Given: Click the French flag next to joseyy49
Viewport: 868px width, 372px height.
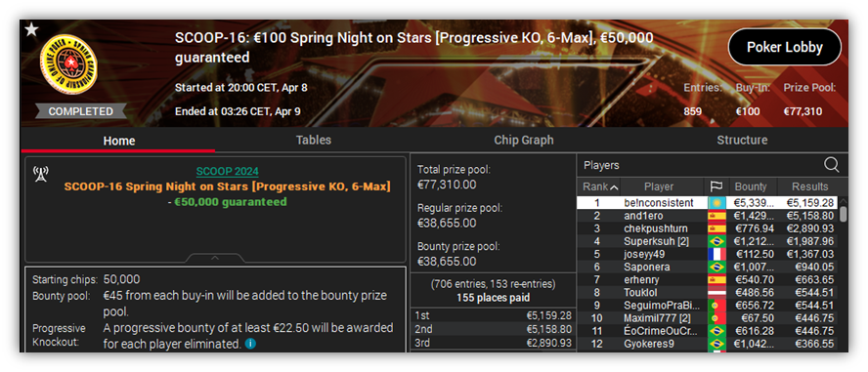Looking at the screenshot, I should coord(716,254).
